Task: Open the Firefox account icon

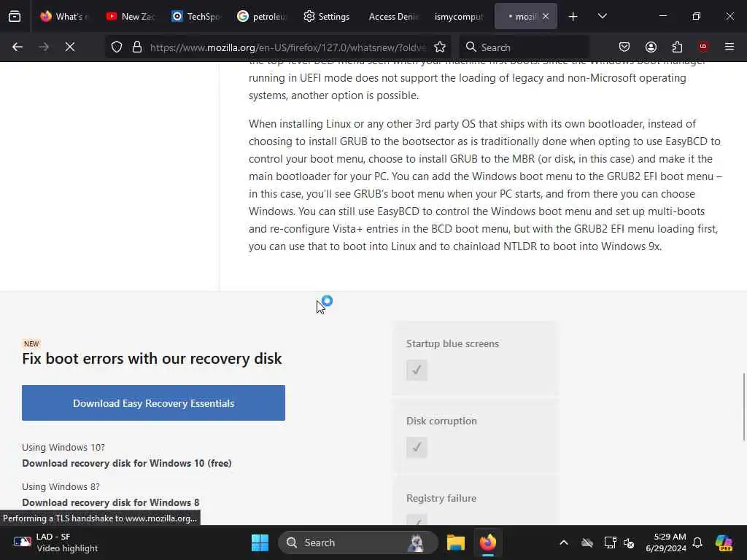Action: (651, 47)
